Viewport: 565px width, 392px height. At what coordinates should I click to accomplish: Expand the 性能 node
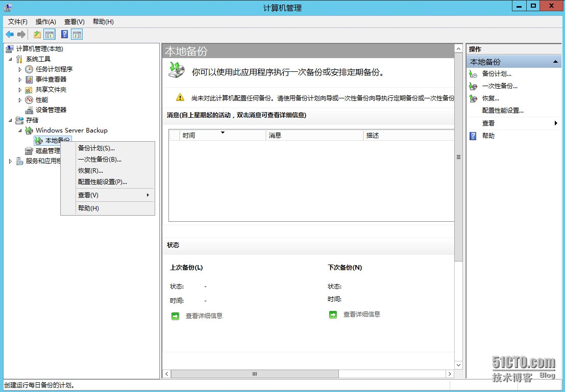point(20,100)
